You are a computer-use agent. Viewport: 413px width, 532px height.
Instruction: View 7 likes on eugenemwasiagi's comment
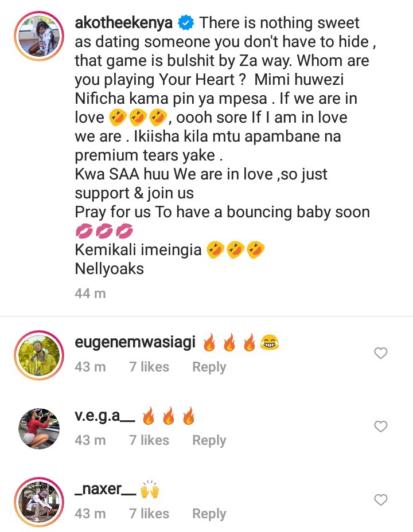click(x=149, y=367)
